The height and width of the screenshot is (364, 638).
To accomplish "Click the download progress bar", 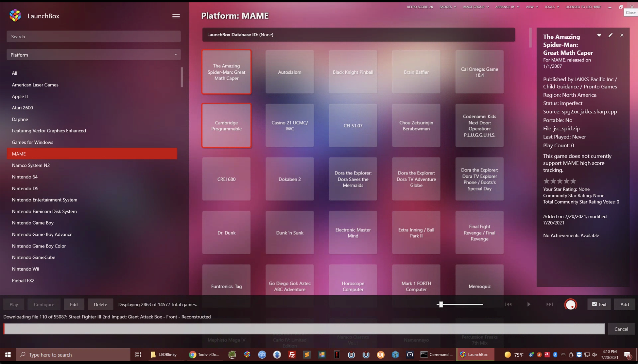I will 304,329.
